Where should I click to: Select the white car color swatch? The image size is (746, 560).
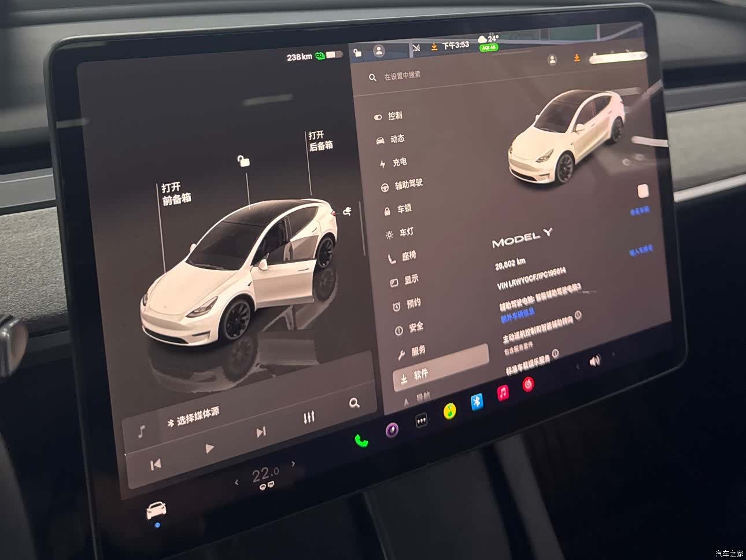[x=642, y=191]
